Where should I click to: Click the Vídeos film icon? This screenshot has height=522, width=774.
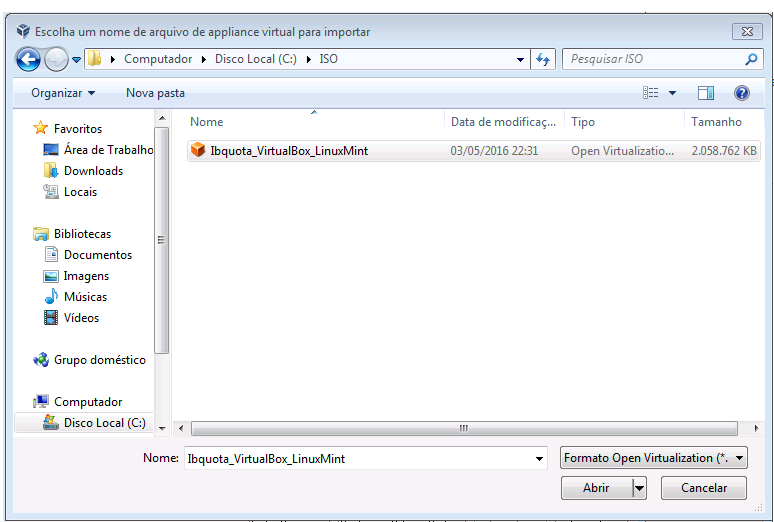coord(51,318)
